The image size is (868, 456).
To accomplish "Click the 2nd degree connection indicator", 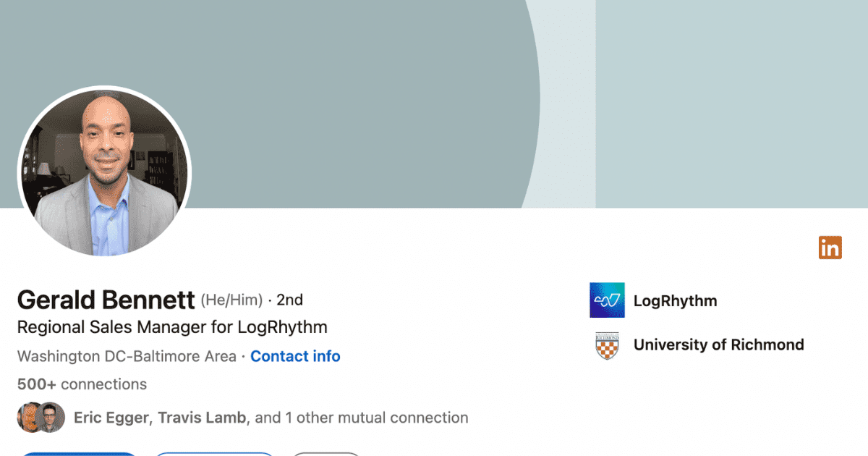I will 289,300.
